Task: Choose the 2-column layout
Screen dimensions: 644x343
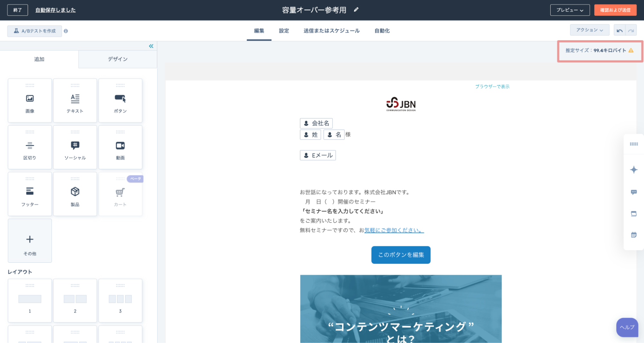Action: pyautogui.click(x=75, y=301)
